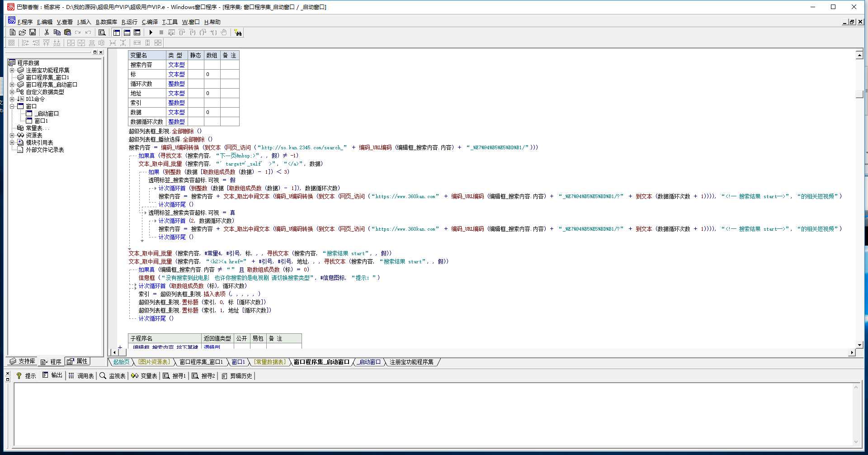Open the 搜寻1 bottom tab

[x=175, y=375]
